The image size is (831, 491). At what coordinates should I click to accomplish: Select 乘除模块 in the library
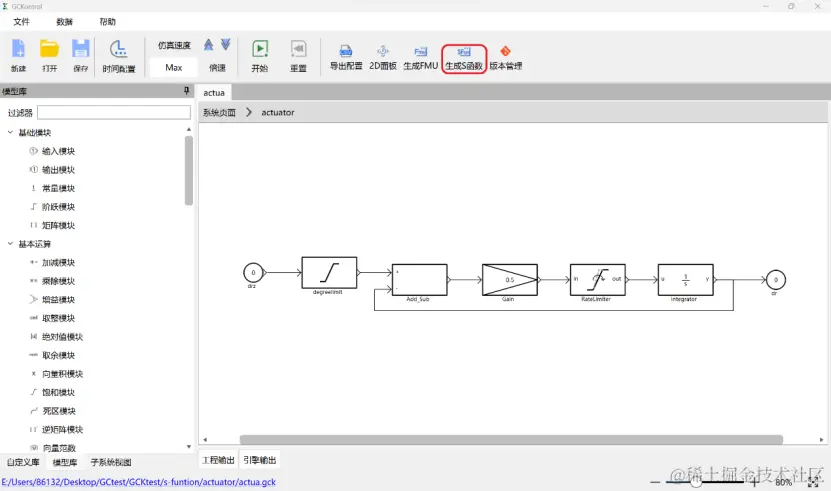(58, 281)
